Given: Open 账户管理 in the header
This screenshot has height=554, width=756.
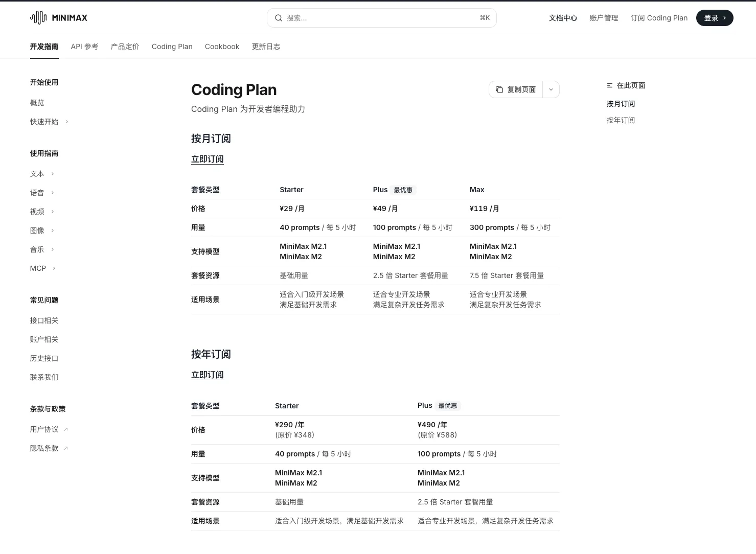Looking at the screenshot, I should click(x=604, y=18).
